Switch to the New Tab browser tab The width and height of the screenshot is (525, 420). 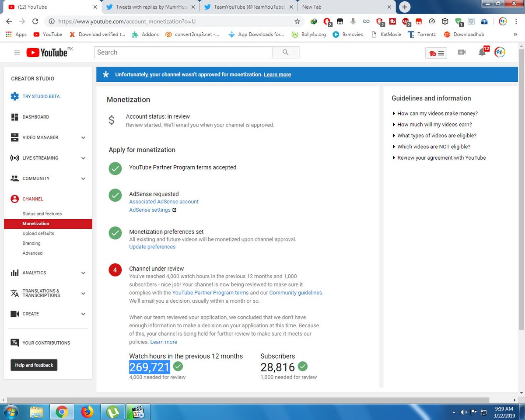[x=345, y=7]
